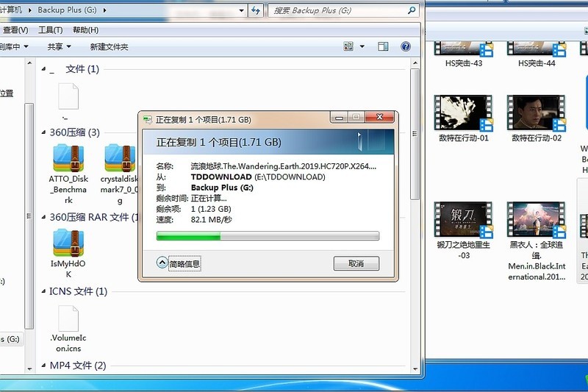Click the remaining items 1 (1.23 GB) text
This screenshot has height=392, width=588.
(211, 209)
